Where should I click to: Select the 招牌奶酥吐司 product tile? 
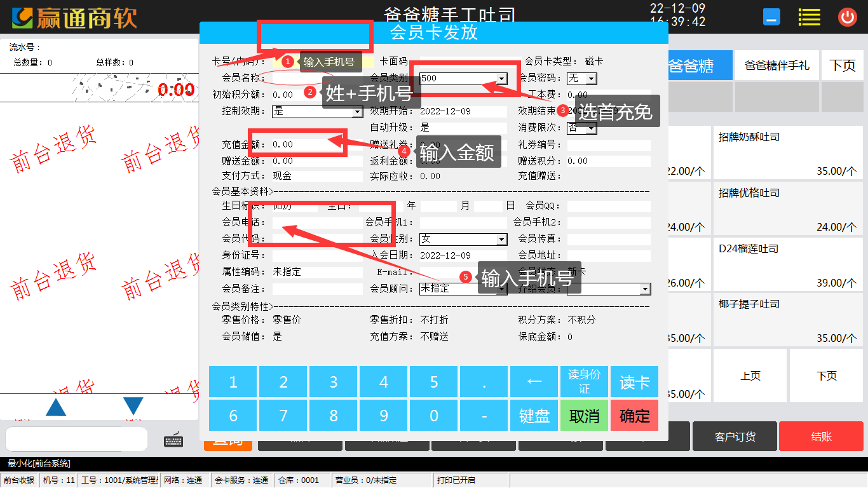pyautogui.click(x=788, y=152)
